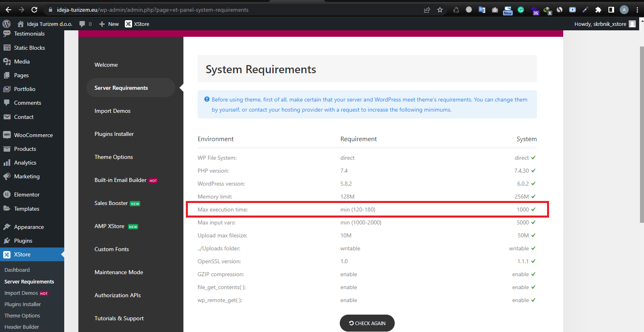Toggle the browser side panel icon
644x332 pixels.
click(611, 10)
